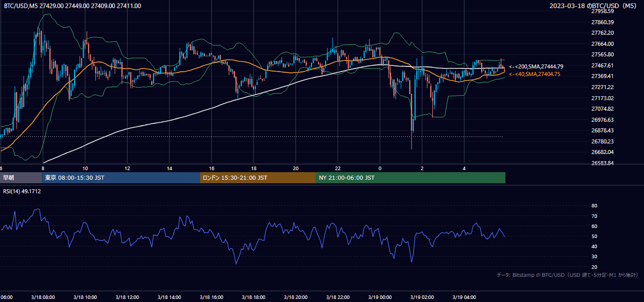This screenshot has width=644, height=302.
Task: Click RSI scale value 70
Action: click(595, 216)
